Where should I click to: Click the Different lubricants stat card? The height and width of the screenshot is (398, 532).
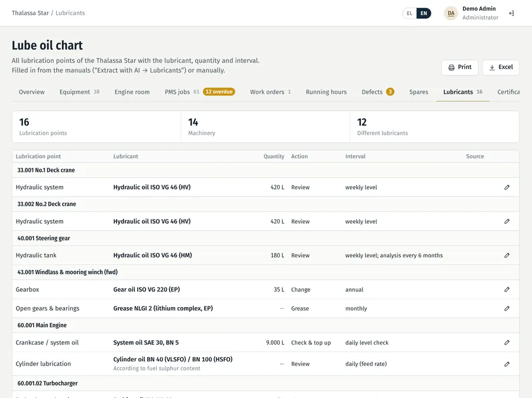click(434, 127)
